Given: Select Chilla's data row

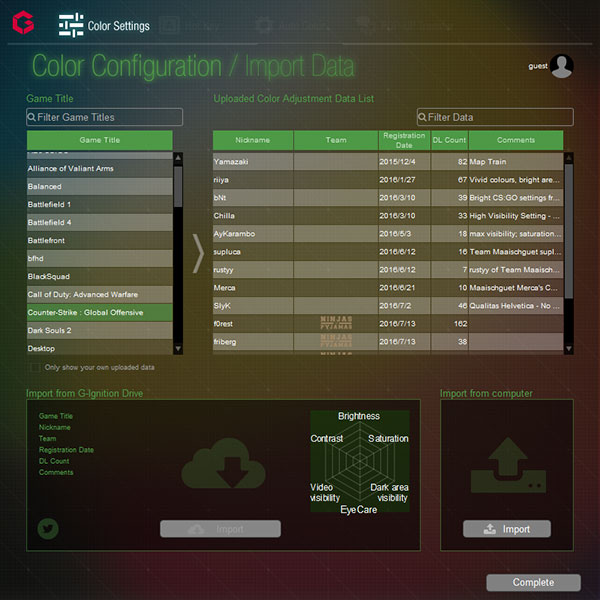Looking at the screenshot, I should point(388,215).
